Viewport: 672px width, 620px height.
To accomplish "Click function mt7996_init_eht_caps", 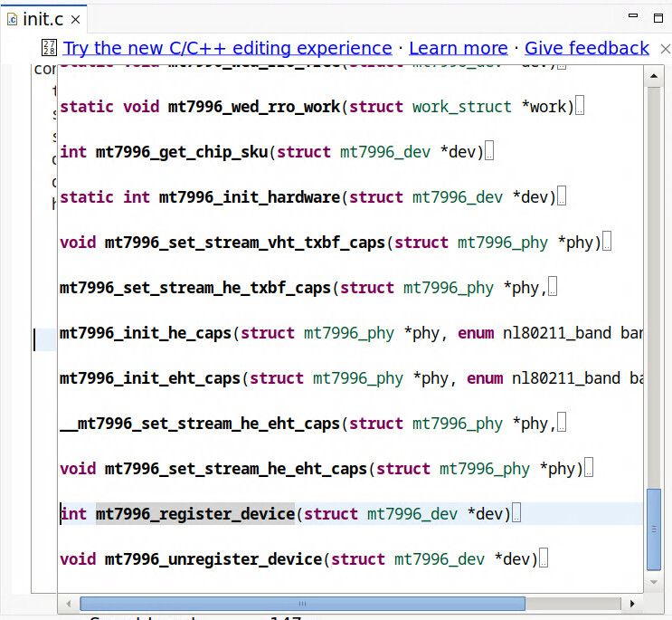I will pos(150,378).
